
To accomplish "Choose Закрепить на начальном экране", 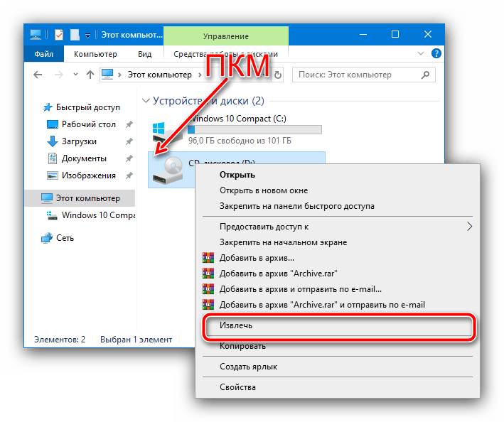I will [338, 242].
